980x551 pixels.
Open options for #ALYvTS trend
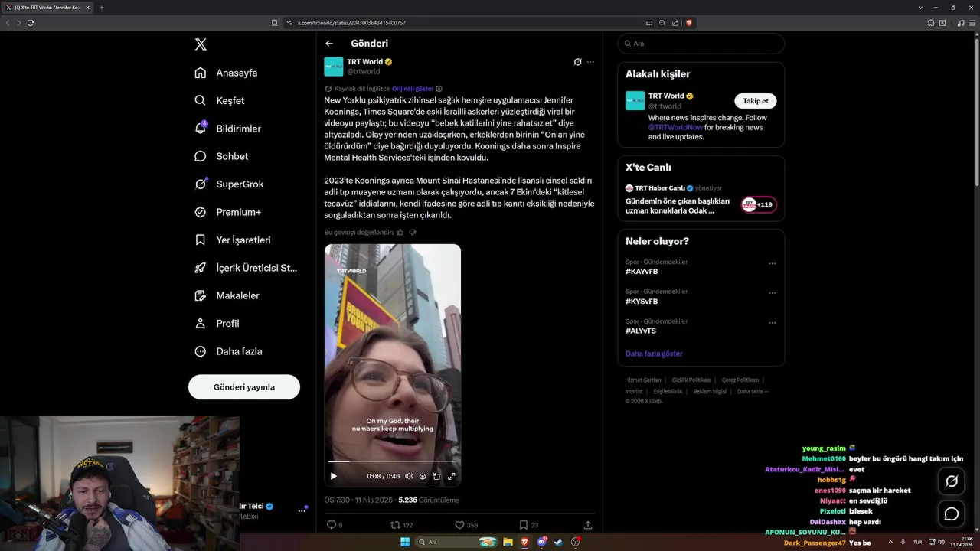[773, 322]
